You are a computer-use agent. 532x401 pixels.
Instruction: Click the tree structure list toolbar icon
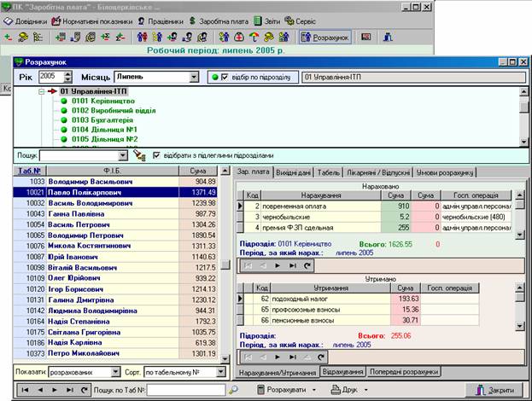click(x=38, y=37)
